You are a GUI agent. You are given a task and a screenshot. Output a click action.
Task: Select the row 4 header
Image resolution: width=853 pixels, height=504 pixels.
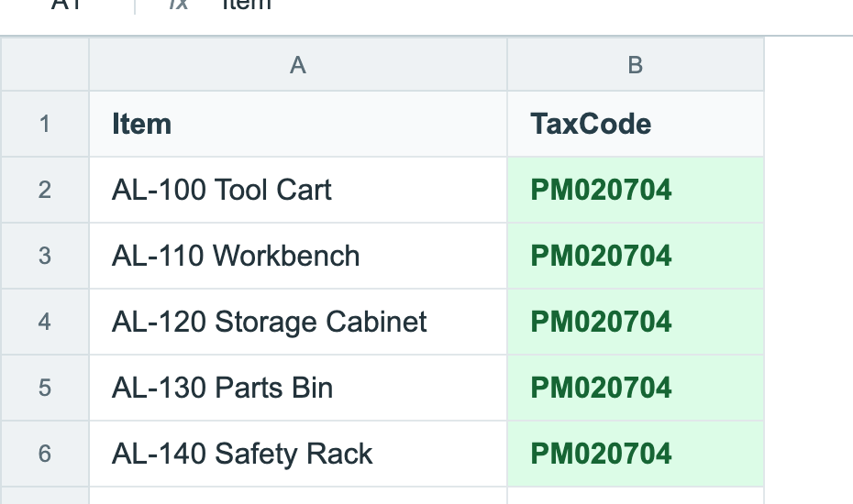coord(45,322)
